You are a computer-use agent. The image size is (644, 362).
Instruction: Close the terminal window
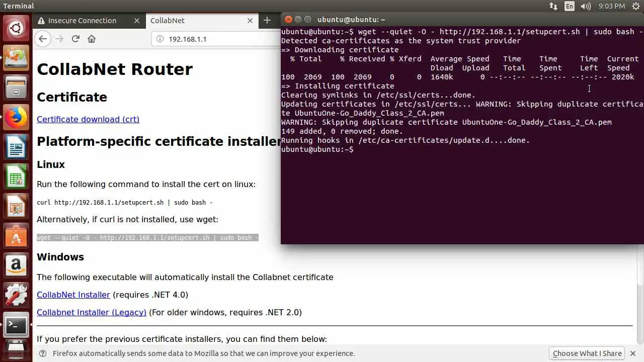click(288, 19)
